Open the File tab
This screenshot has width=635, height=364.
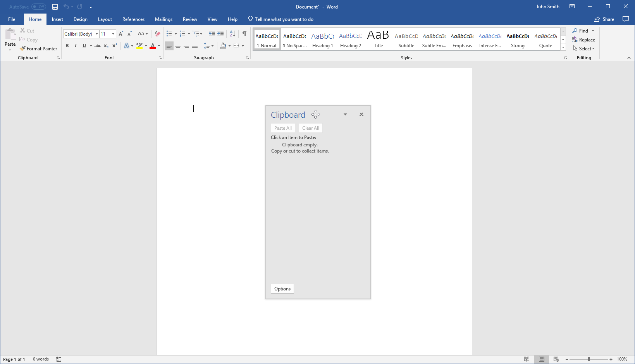[12, 19]
